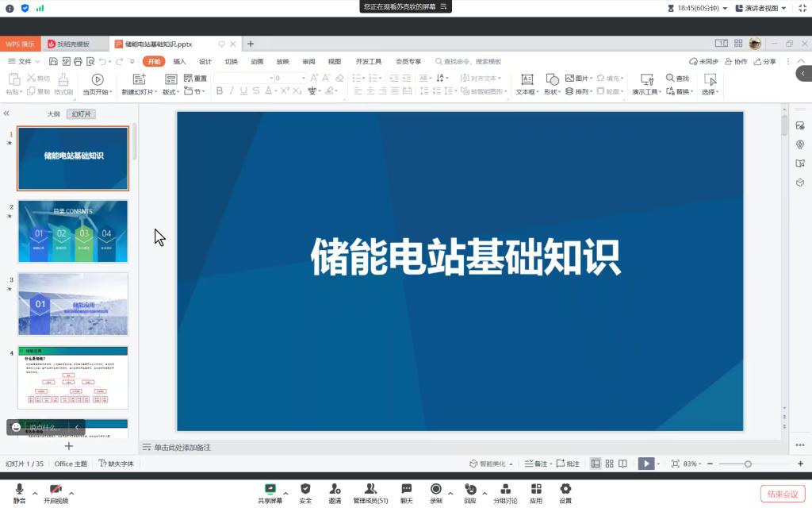Open the 分组讨论 breakout rooms icon
Screen dimensions: 812x508
coord(505,489)
